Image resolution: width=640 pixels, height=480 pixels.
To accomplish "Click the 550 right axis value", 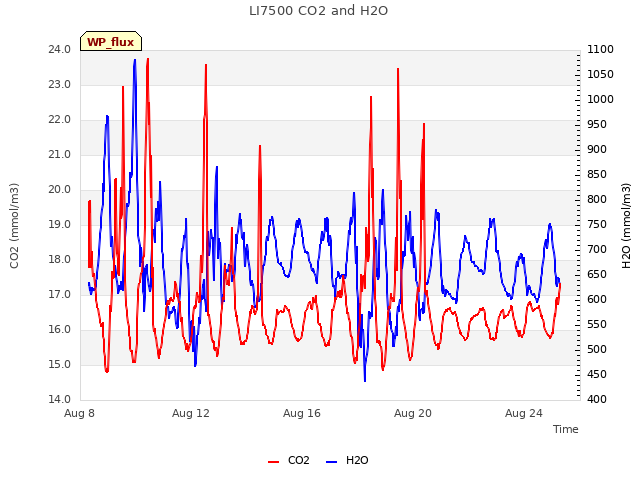I will (597, 324).
